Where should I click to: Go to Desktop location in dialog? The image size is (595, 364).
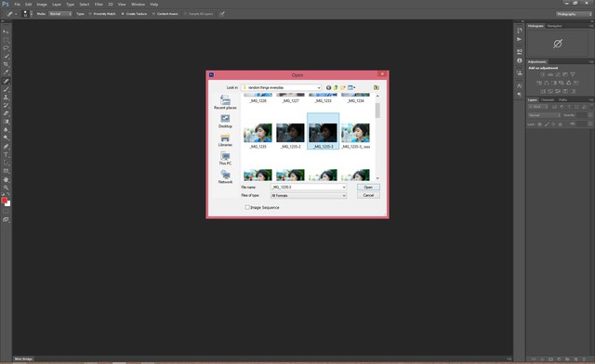tap(225, 122)
